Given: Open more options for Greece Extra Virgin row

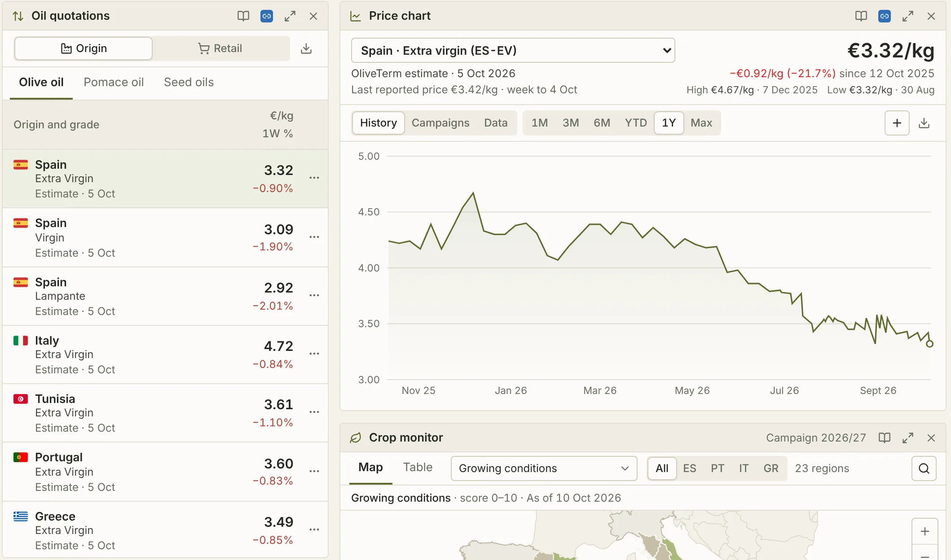Looking at the screenshot, I should pos(314,529).
